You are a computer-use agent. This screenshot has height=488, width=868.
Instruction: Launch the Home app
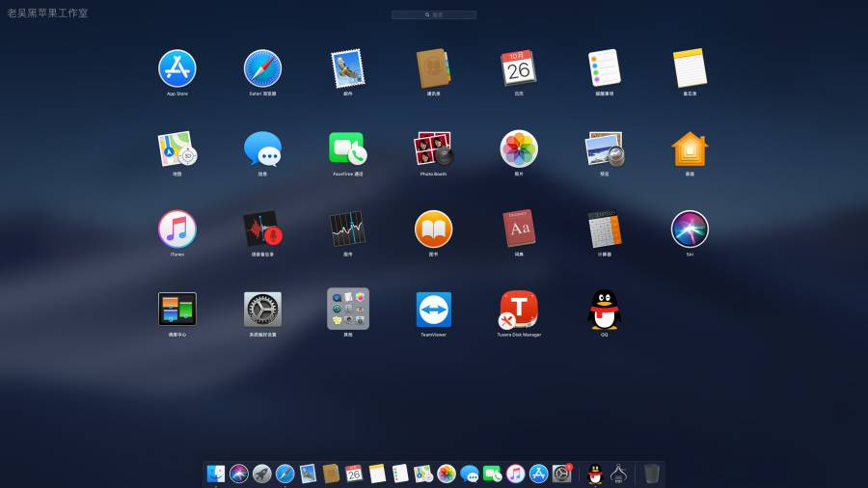click(x=690, y=149)
